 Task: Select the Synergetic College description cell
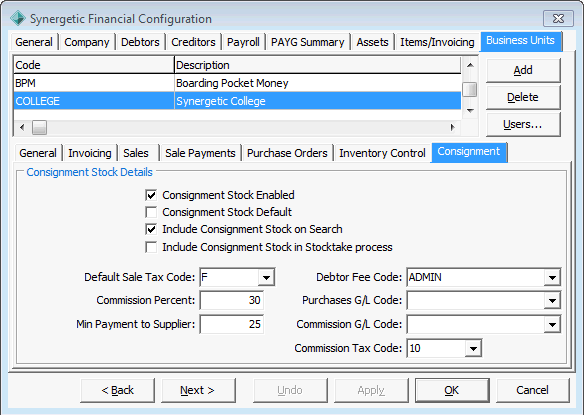[x=318, y=101]
